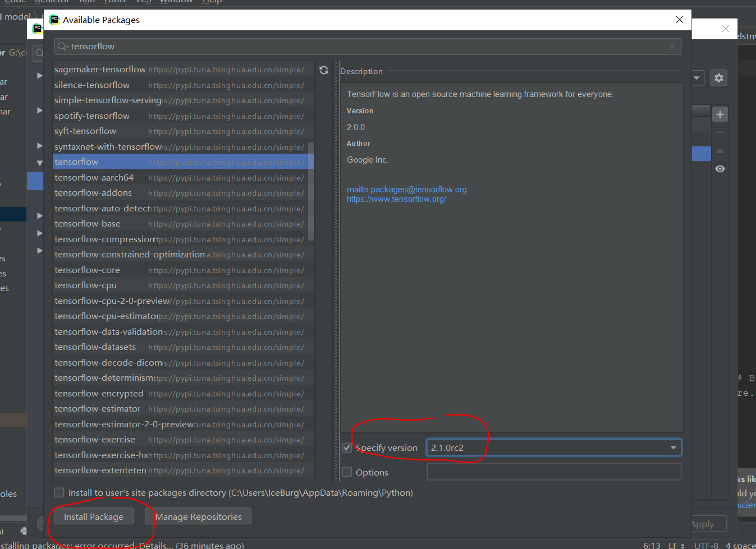
Task: Click UTF-8 encoding in status bar
Action: pos(706,545)
